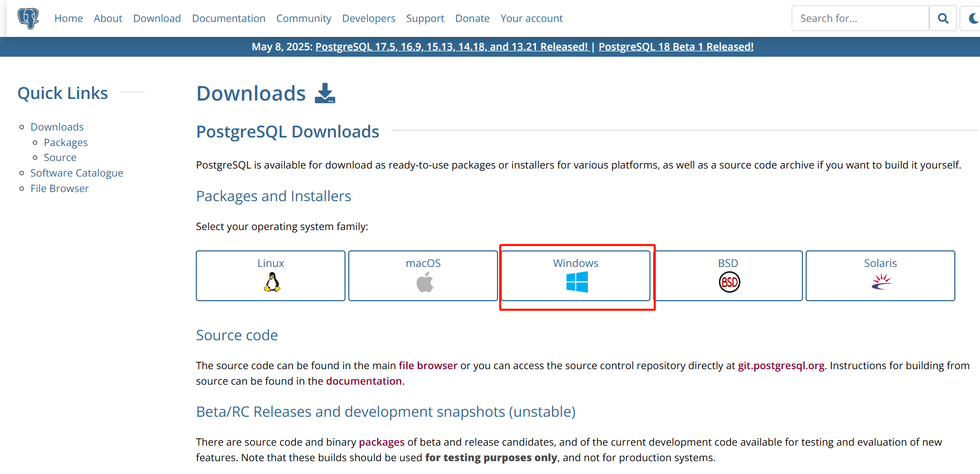Screen dimensions: 980x474
Task: Follow the 'file browser' inline link
Action: pyautogui.click(x=428, y=365)
